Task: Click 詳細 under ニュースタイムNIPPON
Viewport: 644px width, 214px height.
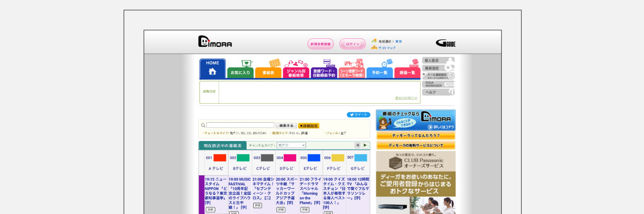Action: pos(210,209)
